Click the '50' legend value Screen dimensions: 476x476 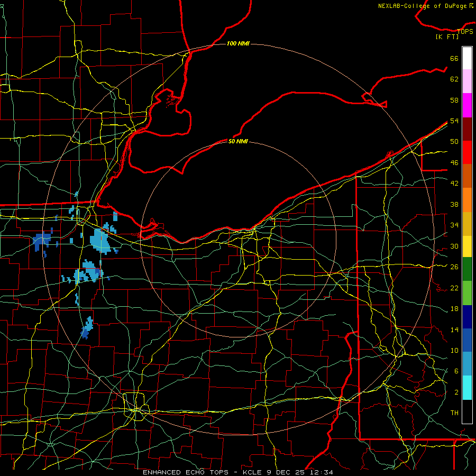(454, 142)
